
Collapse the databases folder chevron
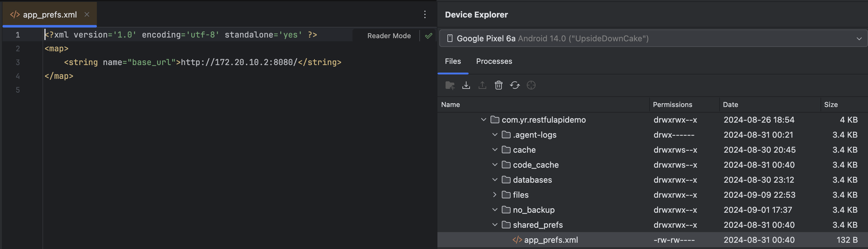495,180
